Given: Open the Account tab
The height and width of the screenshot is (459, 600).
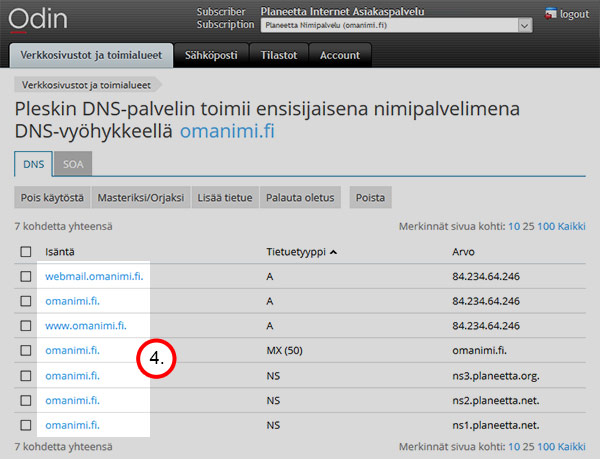Looking at the screenshot, I should [340, 55].
